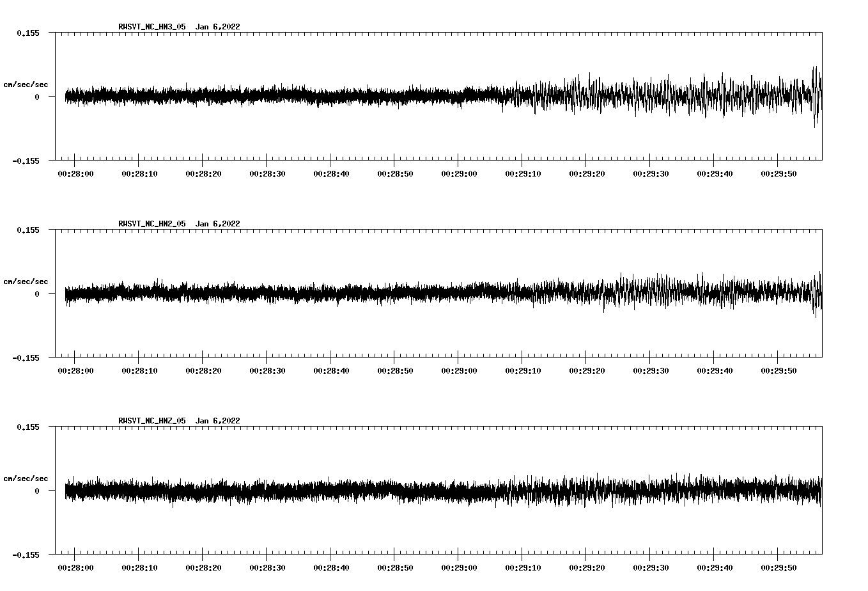This screenshot has width=868, height=591.
Task: Click the 00:29:50 time label under HN3 plot
Action: pyautogui.click(x=779, y=174)
